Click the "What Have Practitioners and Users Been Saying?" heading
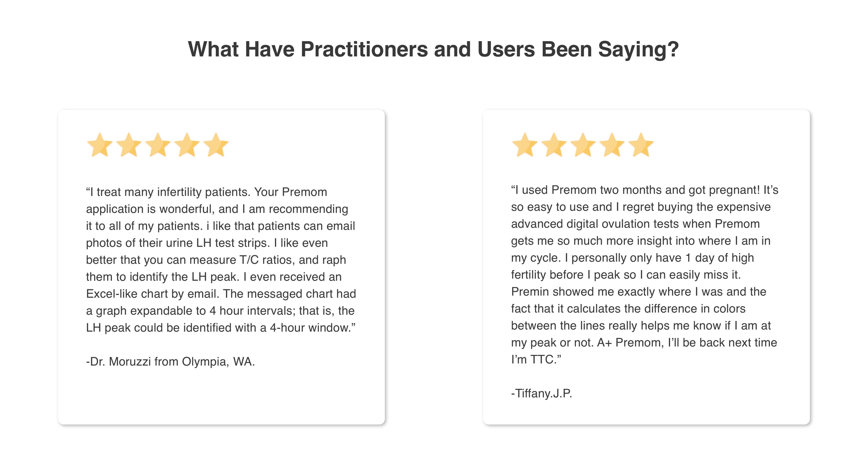The width and height of the screenshot is (868, 458). coord(433,49)
